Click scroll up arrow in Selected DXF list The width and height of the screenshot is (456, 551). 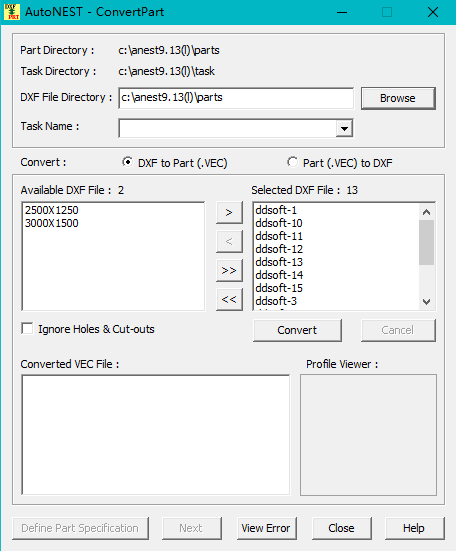(426, 212)
